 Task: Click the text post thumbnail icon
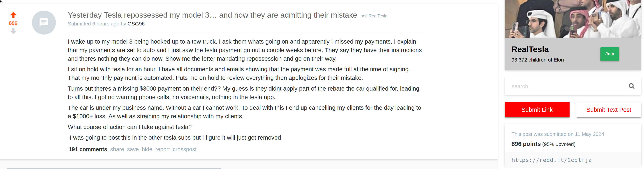coord(44,23)
